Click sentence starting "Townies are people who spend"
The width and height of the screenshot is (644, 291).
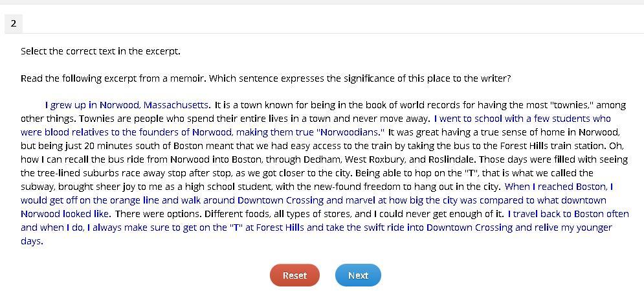254,119
